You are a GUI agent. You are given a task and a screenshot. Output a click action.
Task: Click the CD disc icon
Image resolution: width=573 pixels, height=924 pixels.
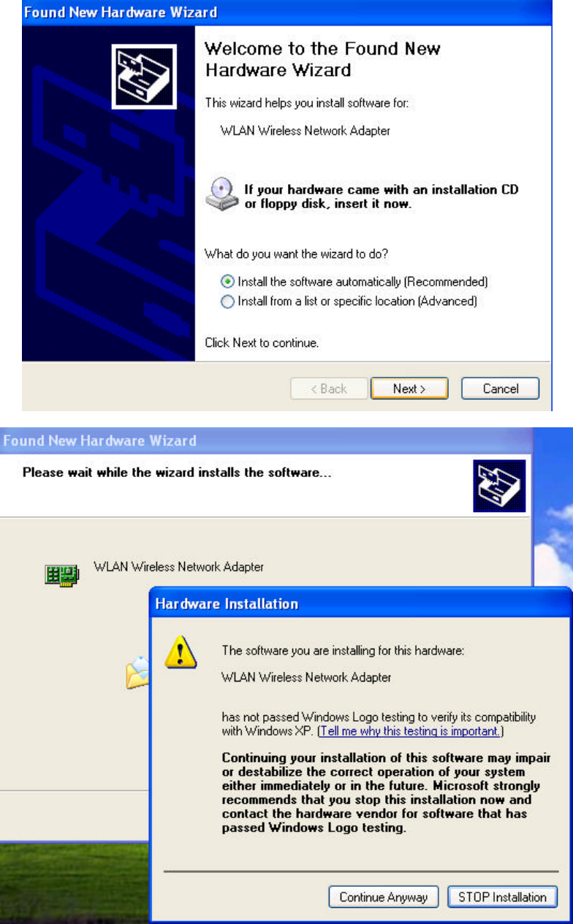click(222, 194)
